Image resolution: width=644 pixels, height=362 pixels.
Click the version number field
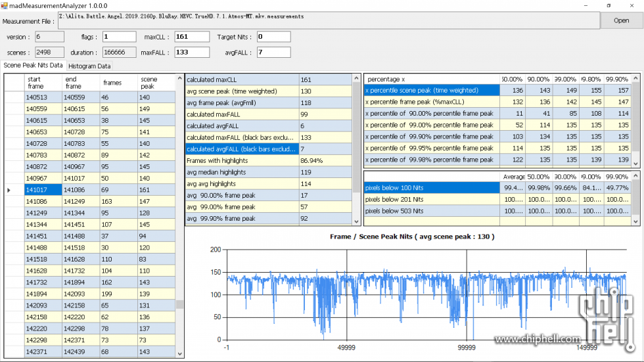click(x=49, y=37)
